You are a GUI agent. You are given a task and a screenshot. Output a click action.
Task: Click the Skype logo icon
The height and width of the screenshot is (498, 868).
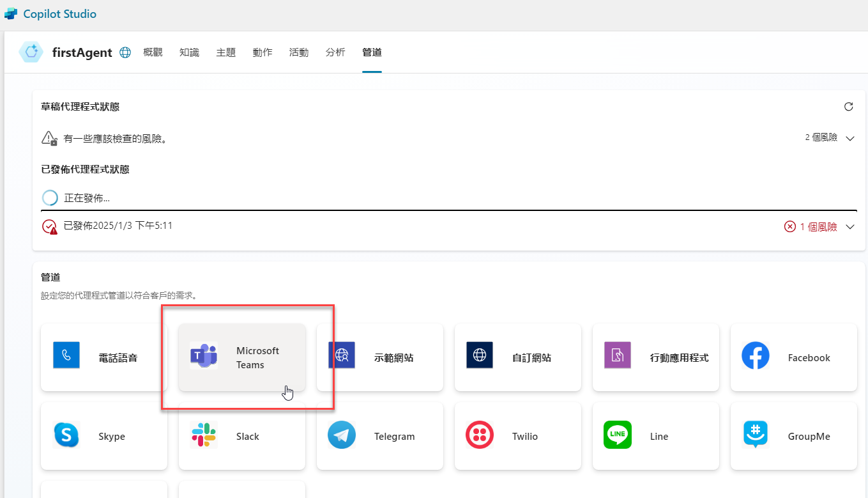pyautogui.click(x=66, y=435)
